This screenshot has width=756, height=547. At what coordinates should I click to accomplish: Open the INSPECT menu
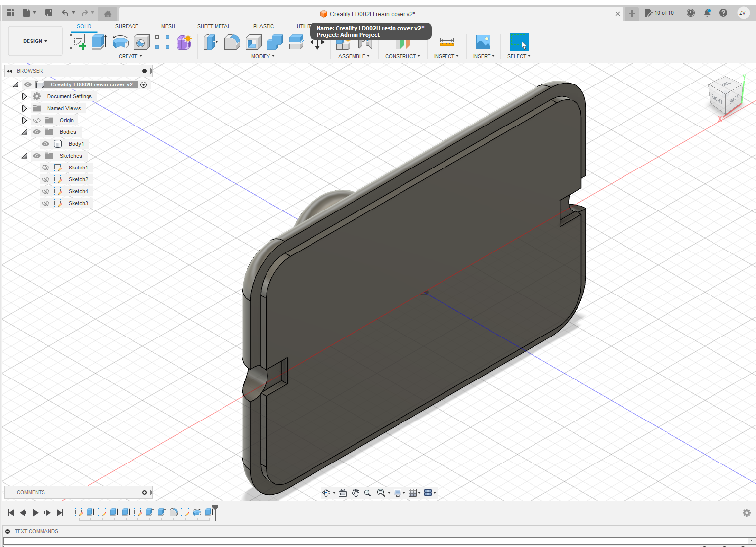pos(446,56)
